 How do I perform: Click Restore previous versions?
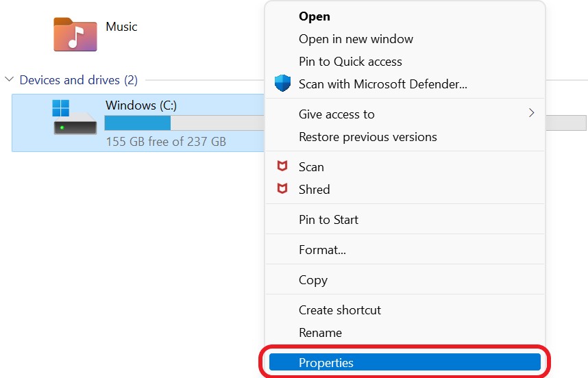pos(367,137)
